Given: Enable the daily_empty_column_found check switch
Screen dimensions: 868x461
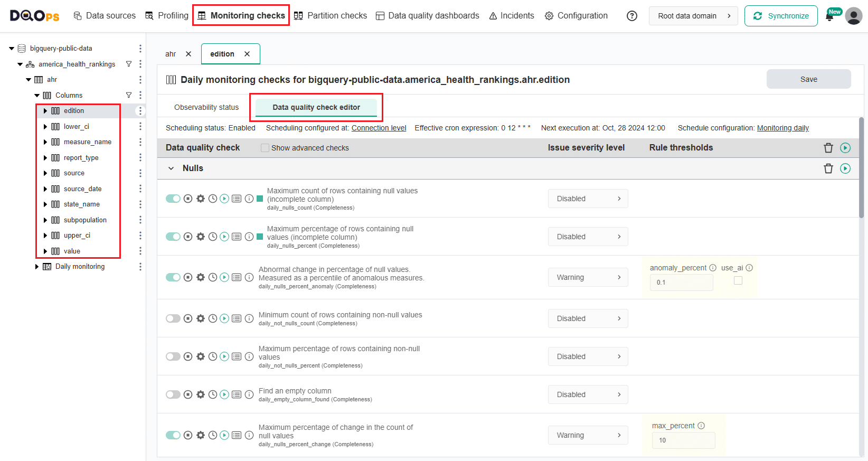Looking at the screenshot, I should click(x=173, y=394).
